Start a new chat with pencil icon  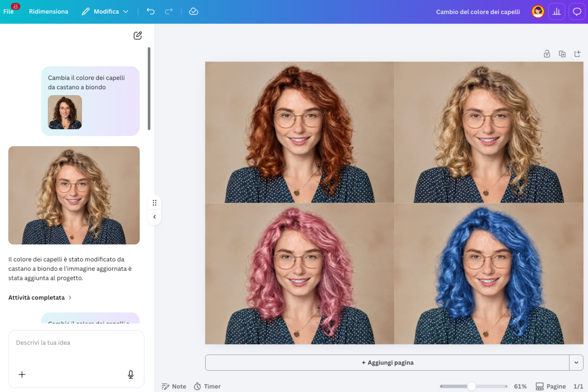[x=138, y=35]
